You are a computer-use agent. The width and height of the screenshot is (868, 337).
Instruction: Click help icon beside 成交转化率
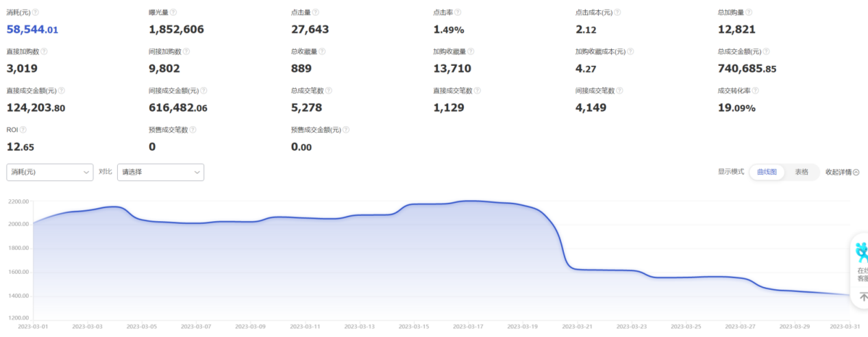(x=756, y=90)
